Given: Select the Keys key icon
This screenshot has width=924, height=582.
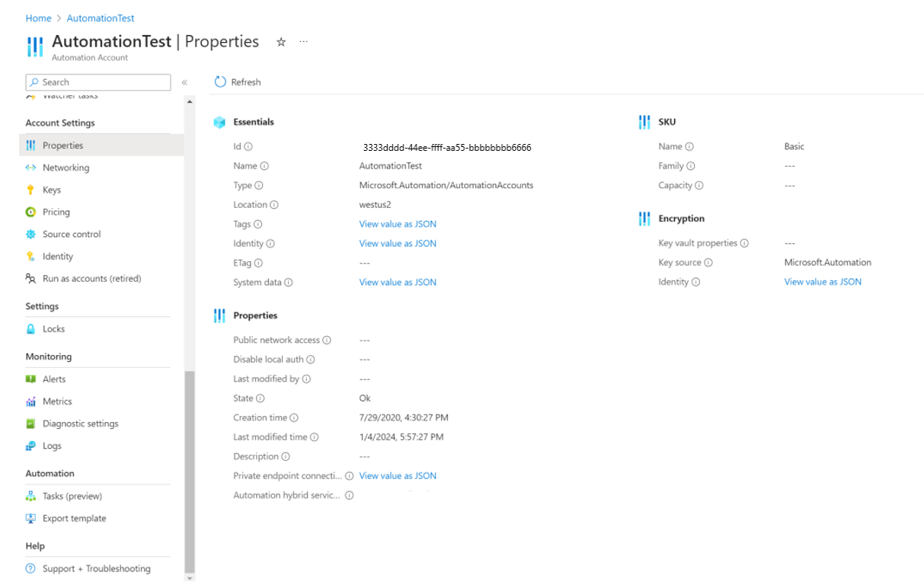Looking at the screenshot, I should tap(30, 190).
